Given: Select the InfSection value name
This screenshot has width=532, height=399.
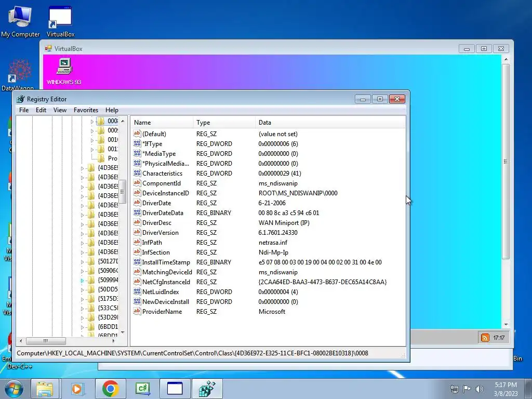Looking at the screenshot, I should pos(156,252).
